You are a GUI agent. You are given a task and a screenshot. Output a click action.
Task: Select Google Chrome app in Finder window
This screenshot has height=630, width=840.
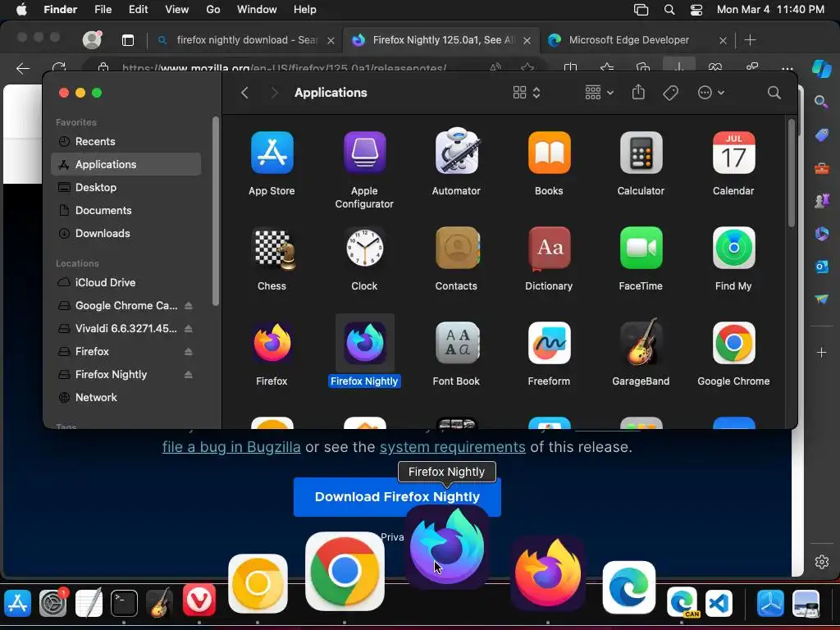[x=733, y=343]
